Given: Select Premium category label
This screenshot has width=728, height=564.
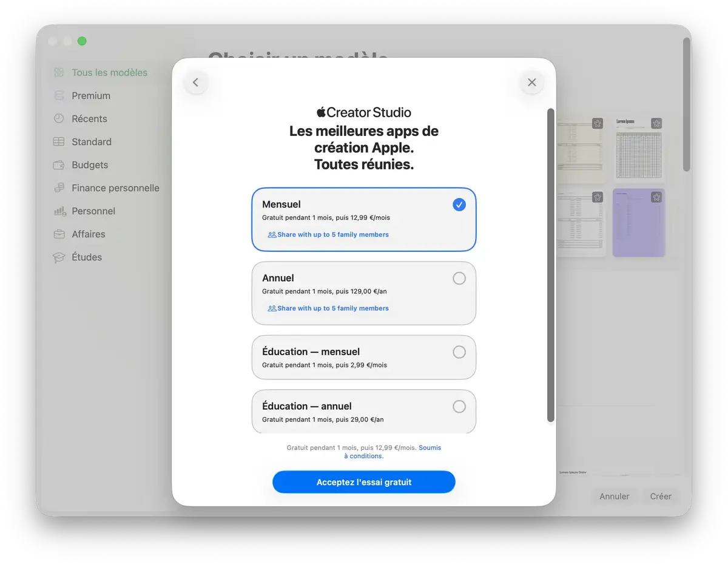Looking at the screenshot, I should pyautogui.click(x=91, y=96).
